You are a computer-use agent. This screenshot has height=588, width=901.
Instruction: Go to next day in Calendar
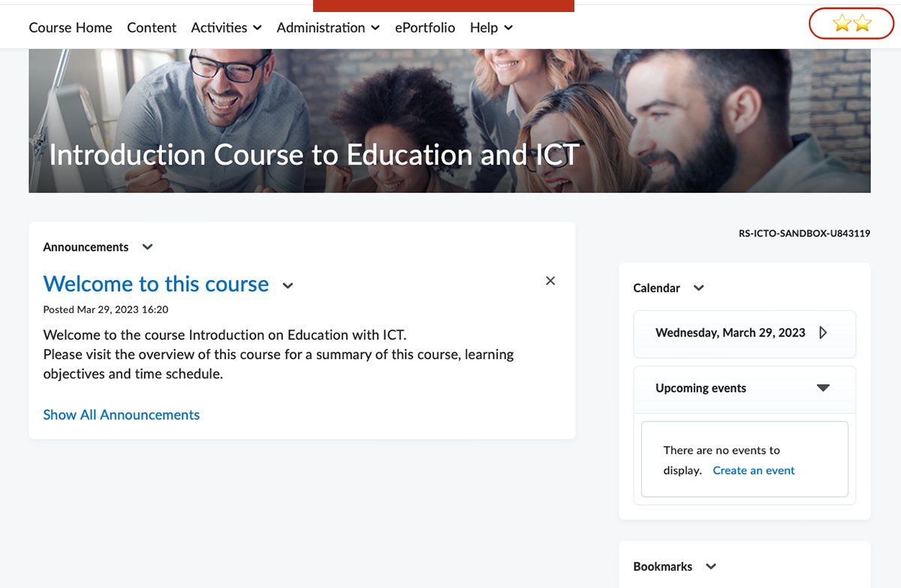coord(823,333)
